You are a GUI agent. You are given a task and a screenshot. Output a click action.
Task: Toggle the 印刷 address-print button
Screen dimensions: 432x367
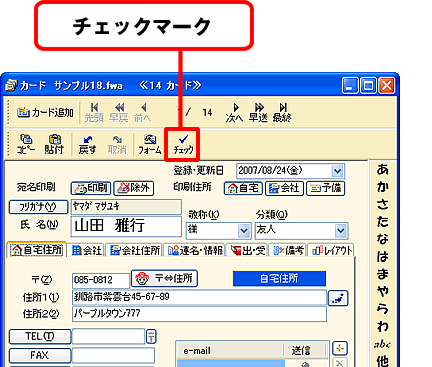[91, 188]
